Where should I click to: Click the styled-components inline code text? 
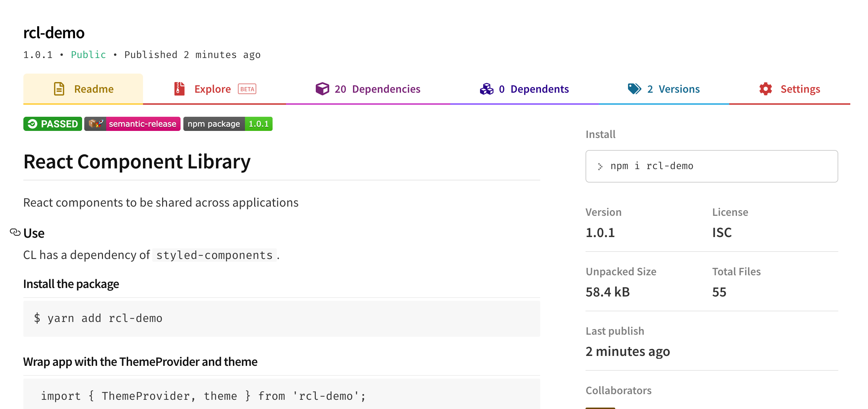[x=214, y=255]
